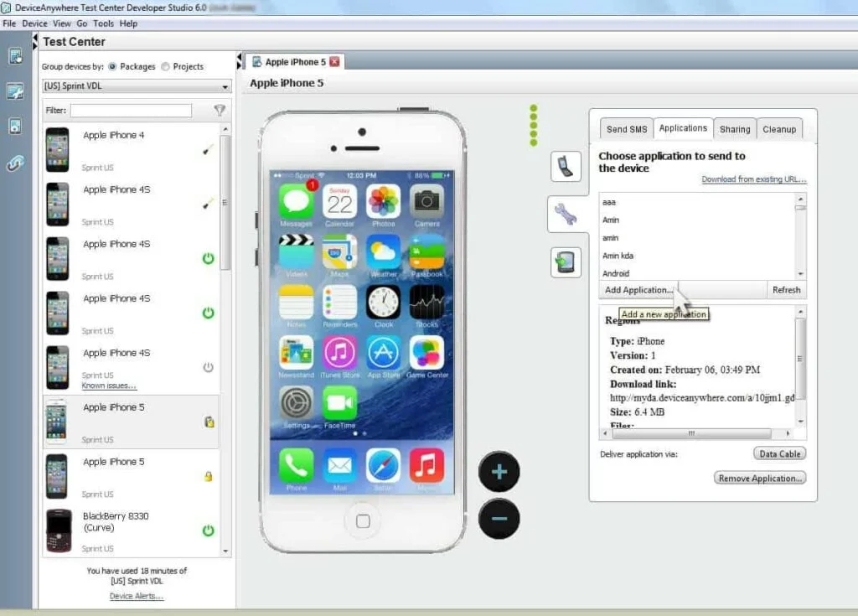Click the handset phone panel icon
858x616 pixels.
pos(566,167)
